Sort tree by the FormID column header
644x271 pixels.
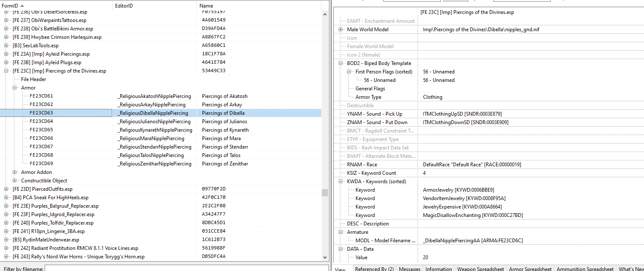(56, 6)
